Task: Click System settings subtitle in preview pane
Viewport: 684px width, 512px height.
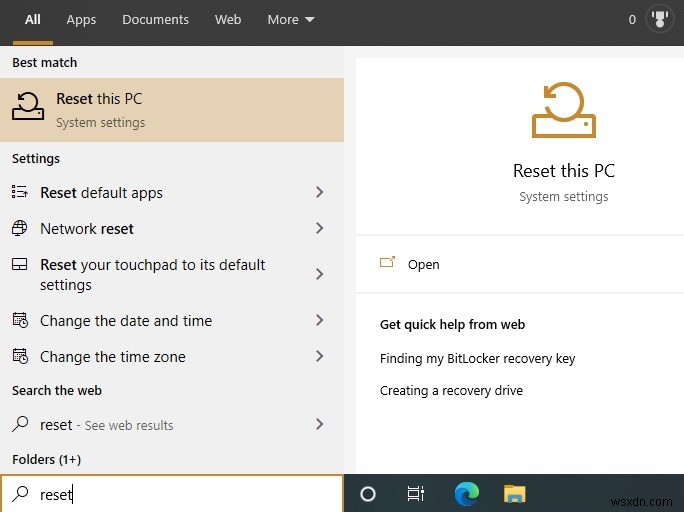Action: point(564,197)
